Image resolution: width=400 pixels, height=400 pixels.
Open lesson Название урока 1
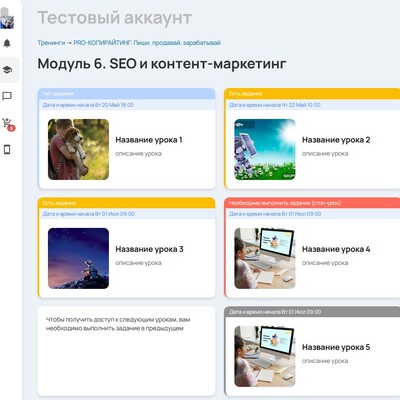coord(149,140)
